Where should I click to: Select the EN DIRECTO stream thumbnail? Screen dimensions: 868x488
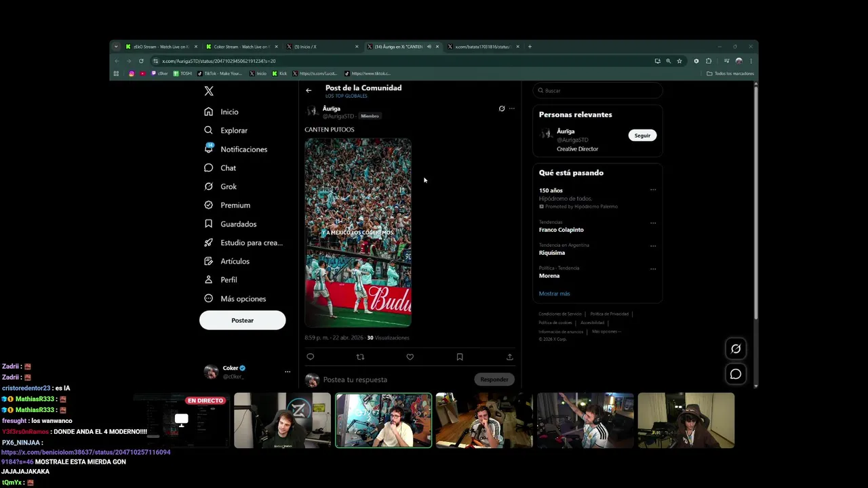coord(181,420)
